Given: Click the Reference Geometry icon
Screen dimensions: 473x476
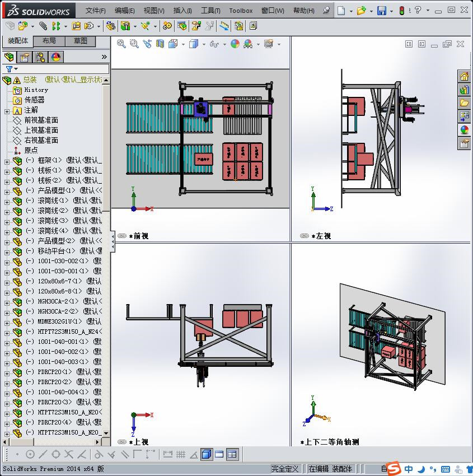Looking at the screenshot, I should click(x=146, y=26).
